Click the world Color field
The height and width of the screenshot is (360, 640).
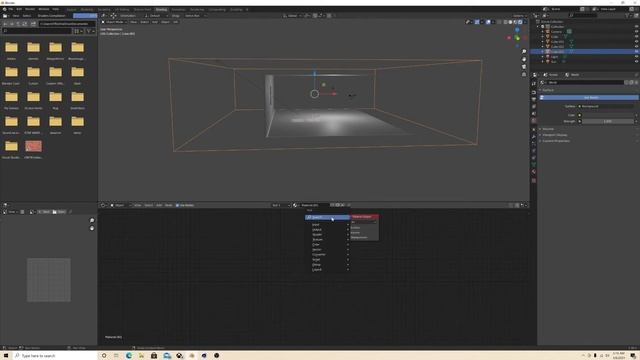608,115
